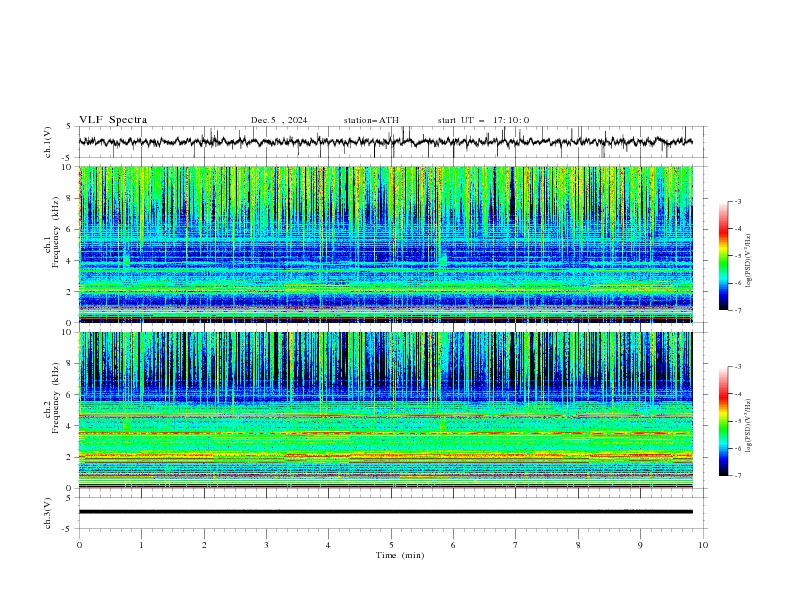Image resolution: width=792 pixels, height=612 pixels.
Task: Click the "VLF Spectra" plot title
Action: tap(113, 120)
